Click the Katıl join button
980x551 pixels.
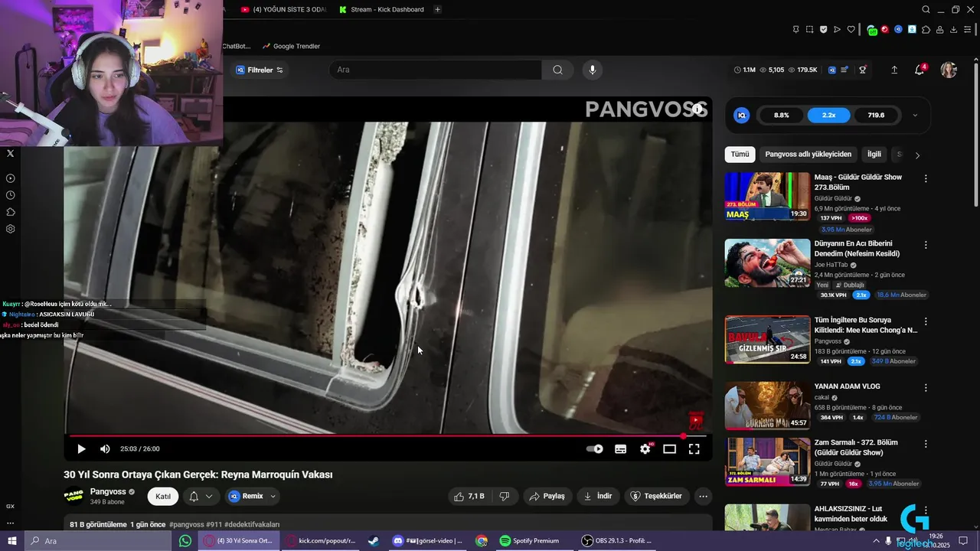[163, 497]
